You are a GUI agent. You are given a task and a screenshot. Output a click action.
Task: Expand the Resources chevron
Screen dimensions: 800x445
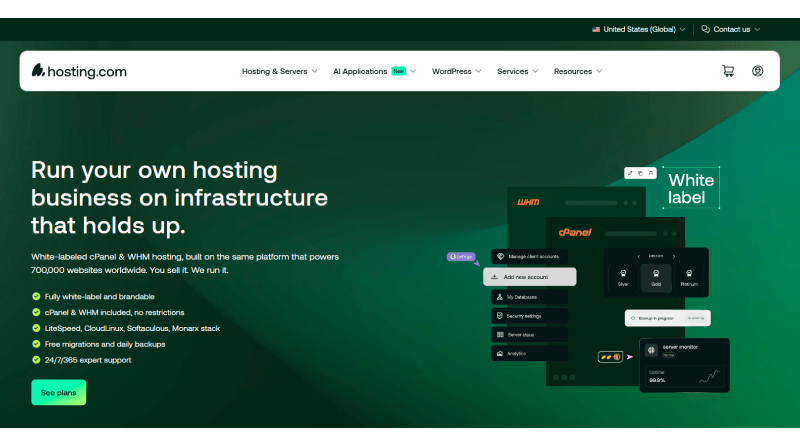click(599, 71)
